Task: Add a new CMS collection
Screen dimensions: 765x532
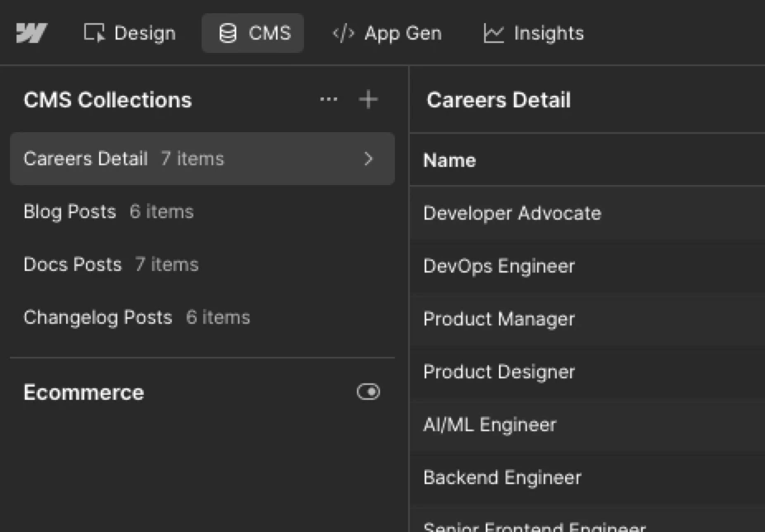Action: (368, 100)
